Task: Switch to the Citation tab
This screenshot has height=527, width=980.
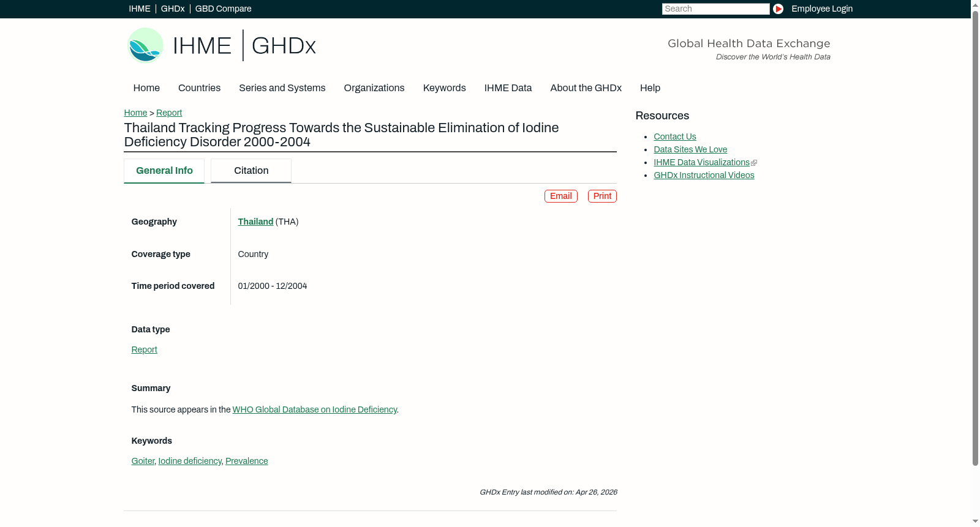Action: (x=251, y=171)
